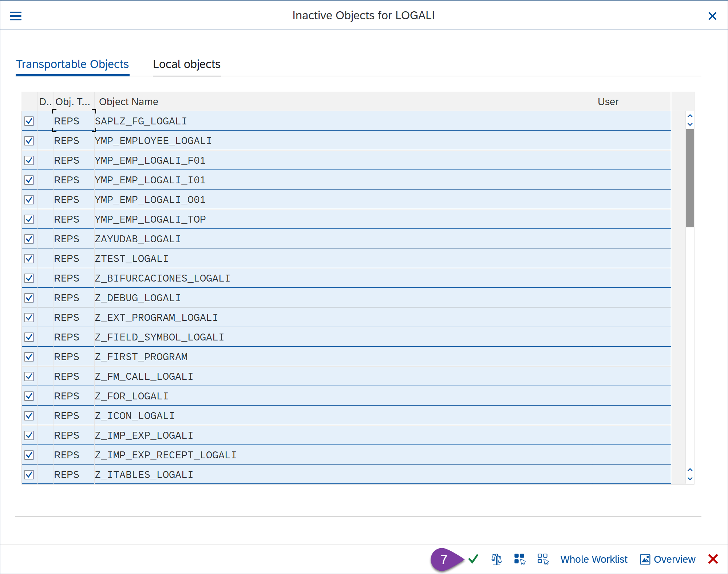Select the Transportable Objects tab
728x574 pixels.
72,64
